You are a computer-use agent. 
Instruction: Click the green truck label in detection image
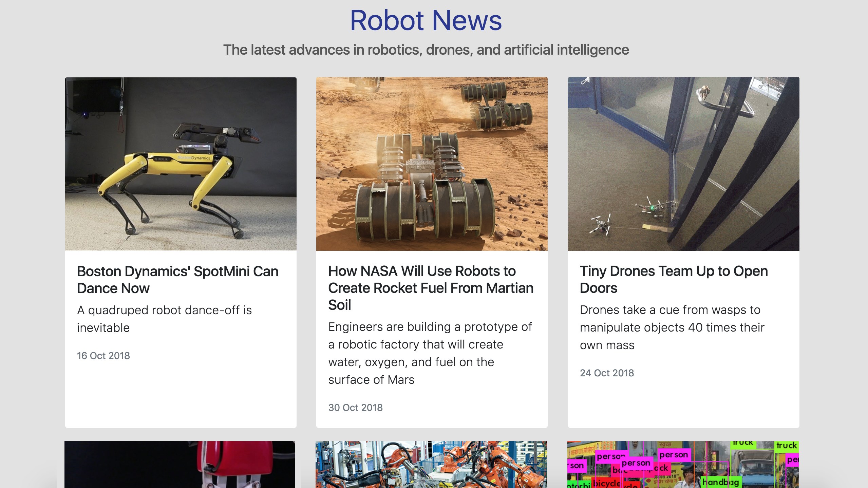[x=786, y=445]
